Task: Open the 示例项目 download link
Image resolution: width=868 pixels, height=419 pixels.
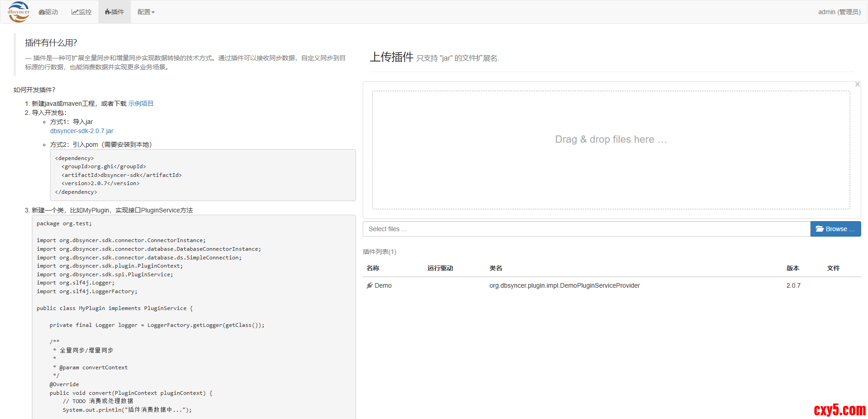Action: click(141, 103)
